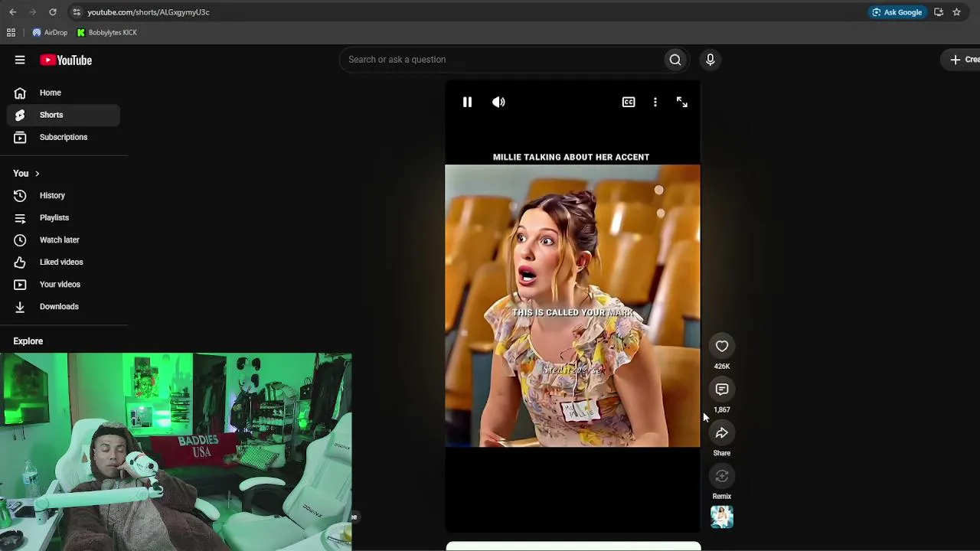
Task: Open the browser apps grid icon
Action: coord(11,32)
